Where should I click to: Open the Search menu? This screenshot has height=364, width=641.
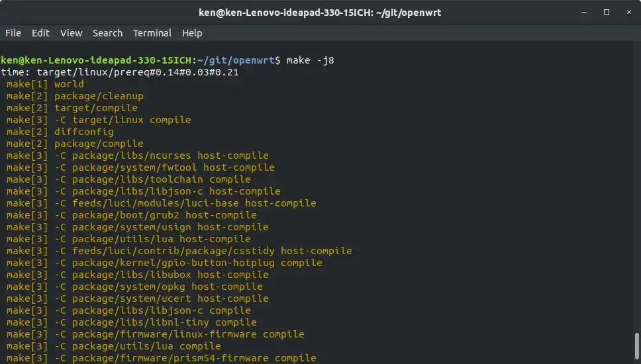(x=107, y=33)
